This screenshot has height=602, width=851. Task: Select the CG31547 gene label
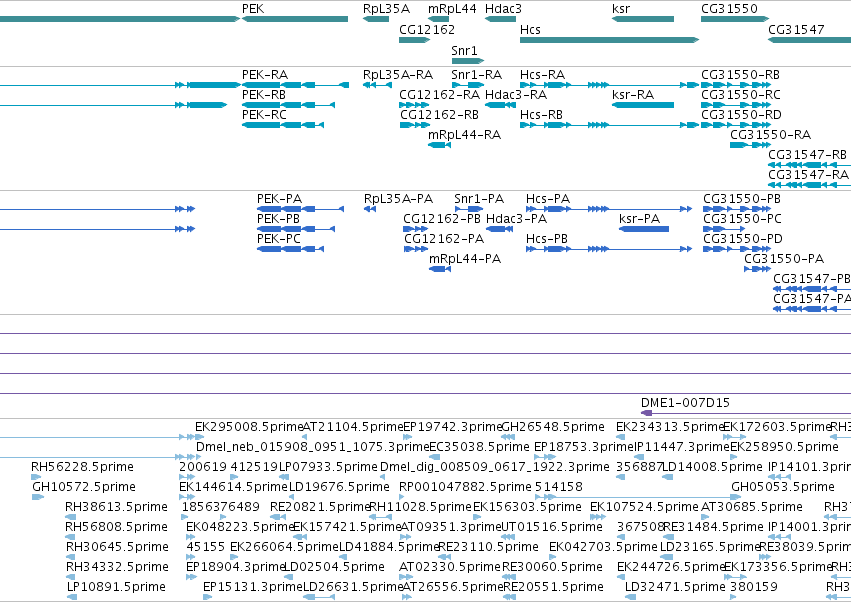(796, 29)
